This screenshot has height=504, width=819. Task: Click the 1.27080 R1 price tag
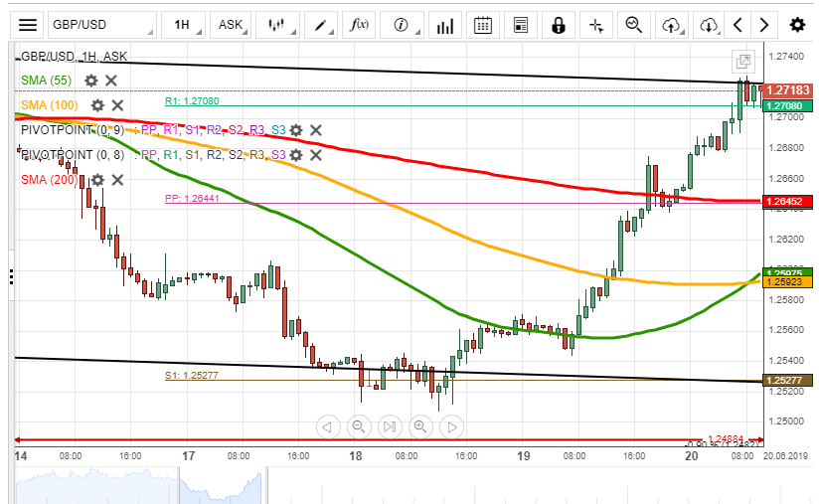pos(787,106)
